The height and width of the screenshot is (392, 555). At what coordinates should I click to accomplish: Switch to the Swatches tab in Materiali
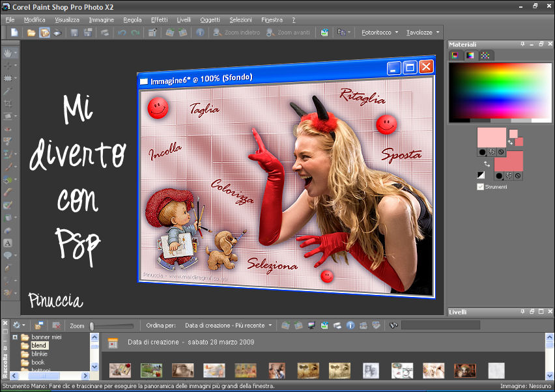coord(485,55)
